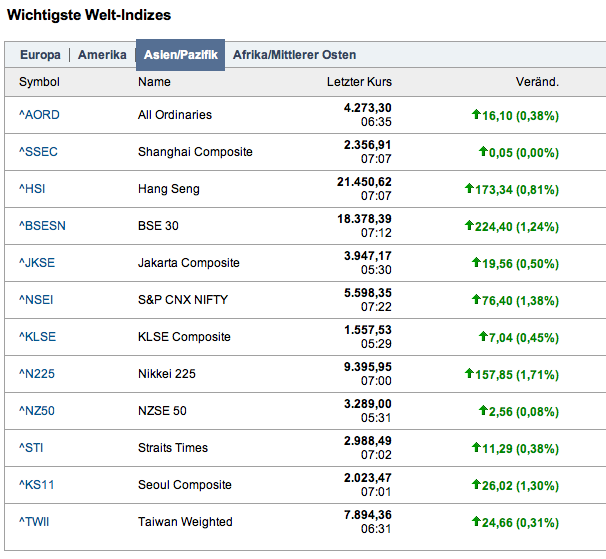Image resolution: width=606 pixels, height=559 pixels.
Task: Open the ^AORD symbol link
Action: [x=39, y=115]
